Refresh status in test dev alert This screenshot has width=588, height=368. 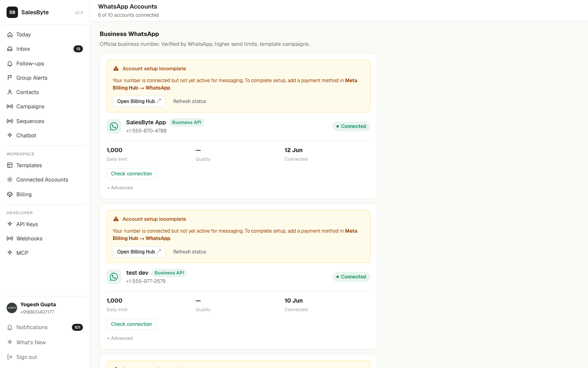(x=189, y=252)
